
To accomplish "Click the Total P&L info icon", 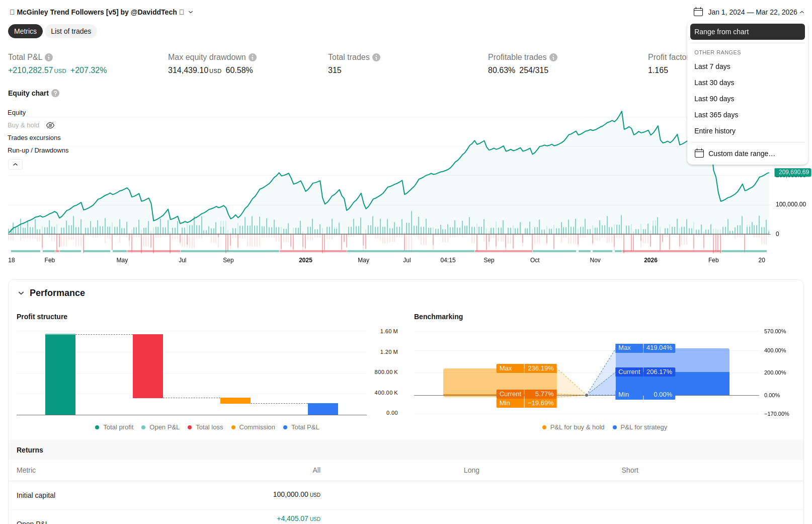I will [x=49, y=57].
